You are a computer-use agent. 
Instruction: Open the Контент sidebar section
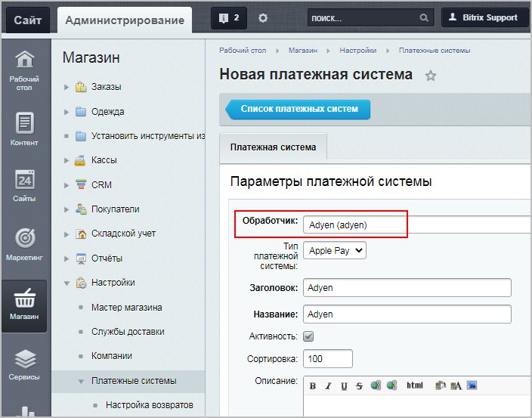[24, 129]
